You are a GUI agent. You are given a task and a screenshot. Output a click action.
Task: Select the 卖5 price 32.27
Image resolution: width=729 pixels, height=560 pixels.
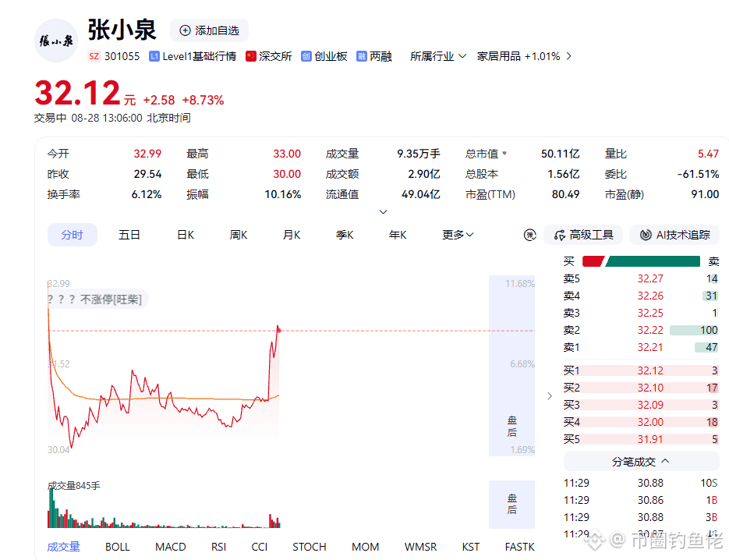(x=650, y=278)
